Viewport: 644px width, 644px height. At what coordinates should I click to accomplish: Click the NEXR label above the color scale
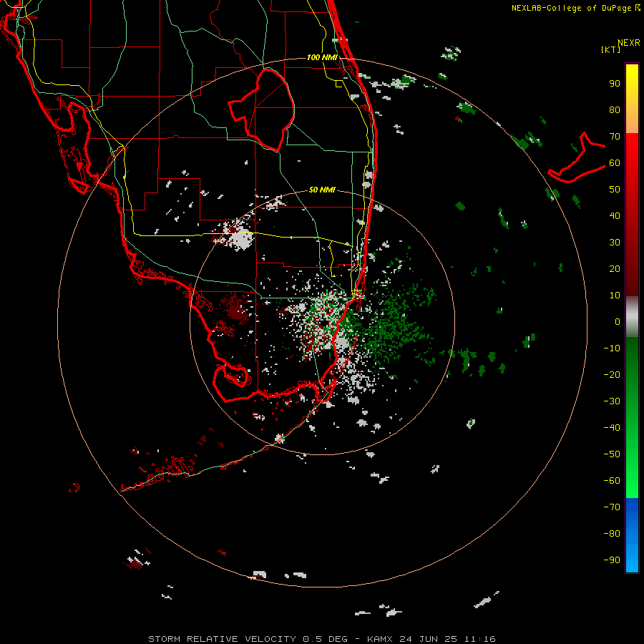pyautogui.click(x=629, y=43)
